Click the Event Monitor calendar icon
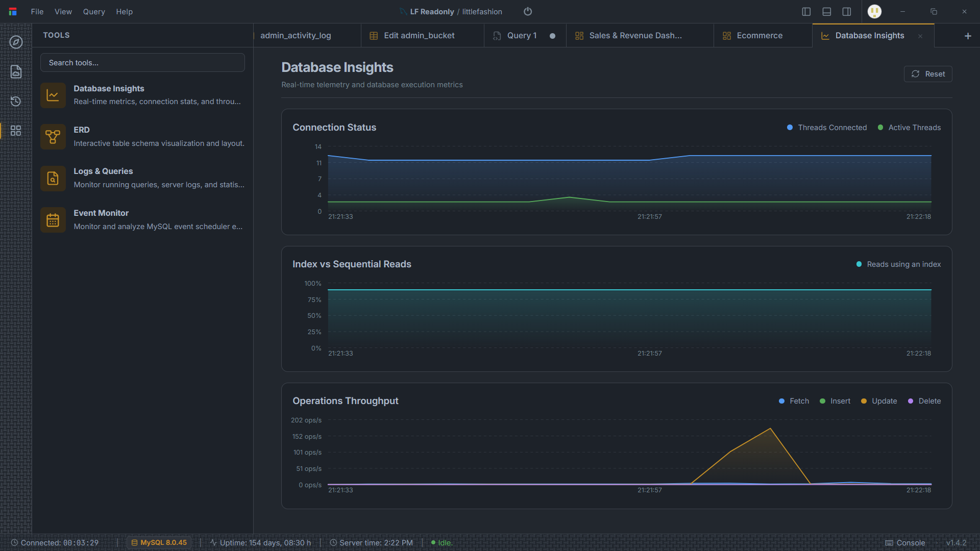The height and width of the screenshot is (551, 980). 53,220
